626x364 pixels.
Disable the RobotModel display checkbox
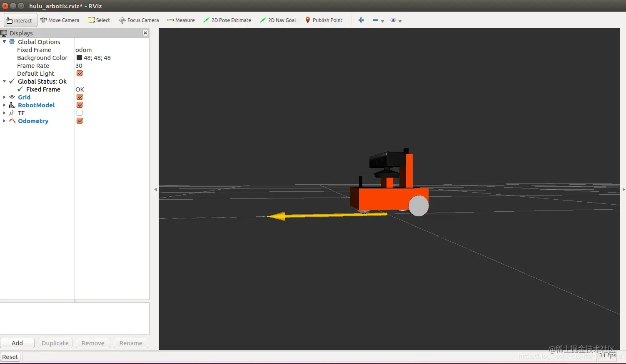[80, 105]
